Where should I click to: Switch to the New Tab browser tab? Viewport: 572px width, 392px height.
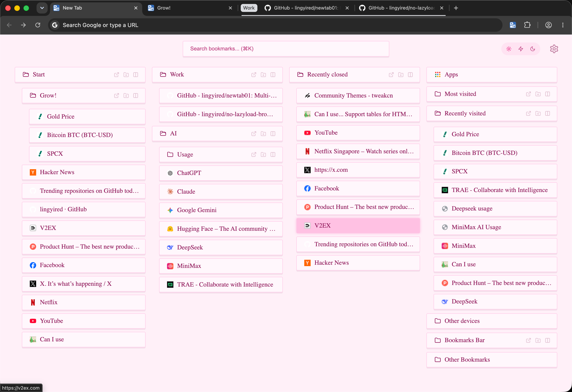96,8
